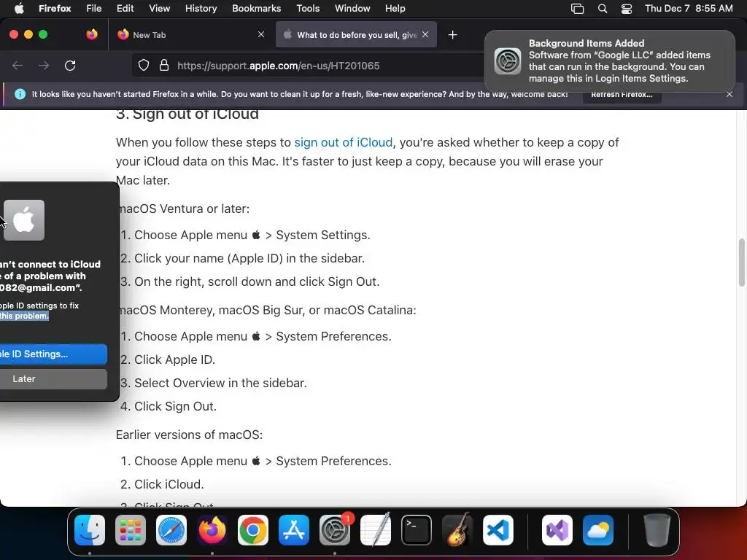Open System Settings from the Dock
Screen dimensions: 747x560
[x=334, y=530]
